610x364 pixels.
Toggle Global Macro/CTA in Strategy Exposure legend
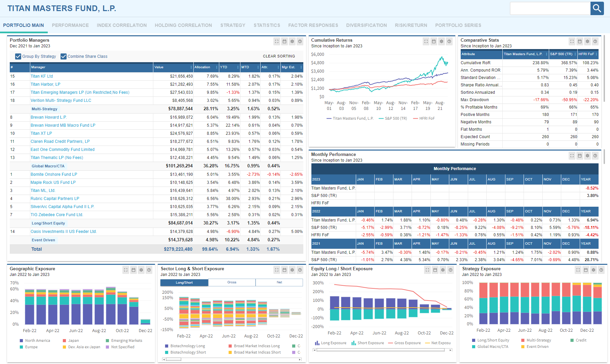tap(490, 347)
